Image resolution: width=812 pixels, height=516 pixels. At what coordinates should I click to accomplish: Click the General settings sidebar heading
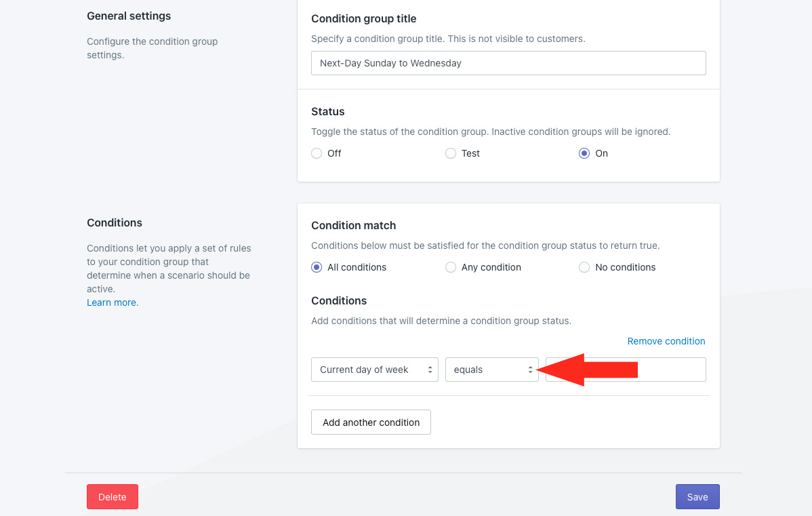click(x=129, y=16)
